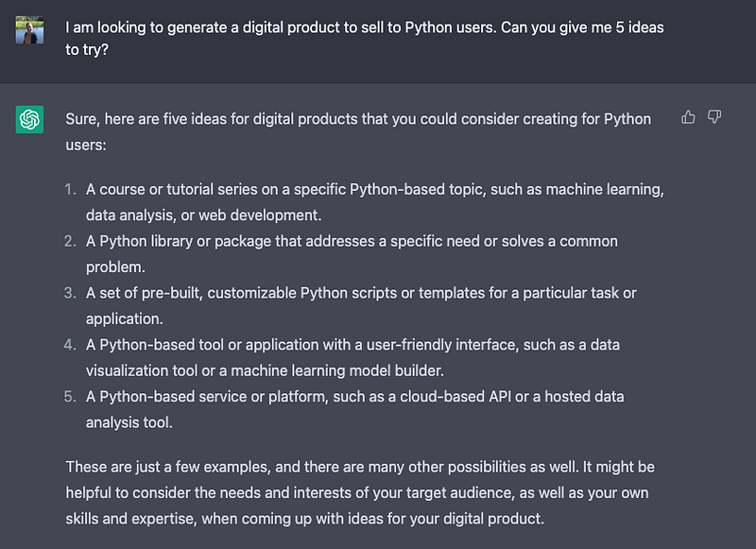
Task: Click the thumbs up icon
Action: (688, 117)
